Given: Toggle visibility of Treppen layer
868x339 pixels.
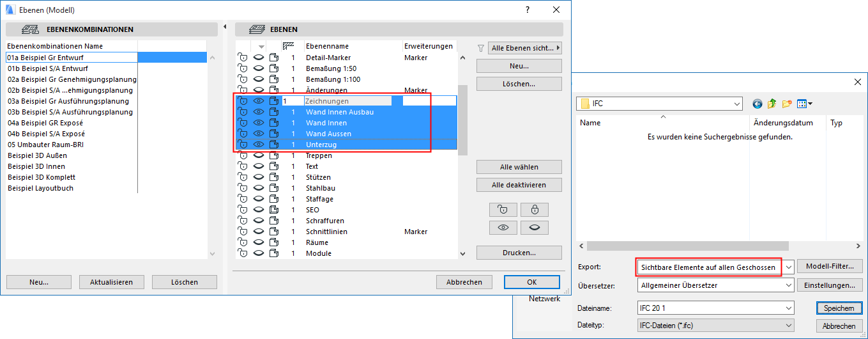Looking at the screenshot, I should [259, 155].
